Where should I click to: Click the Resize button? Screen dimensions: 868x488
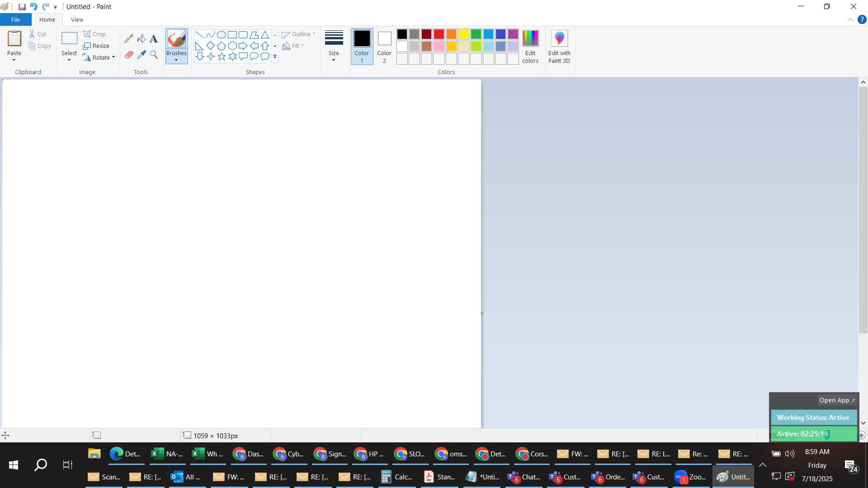(x=96, y=46)
